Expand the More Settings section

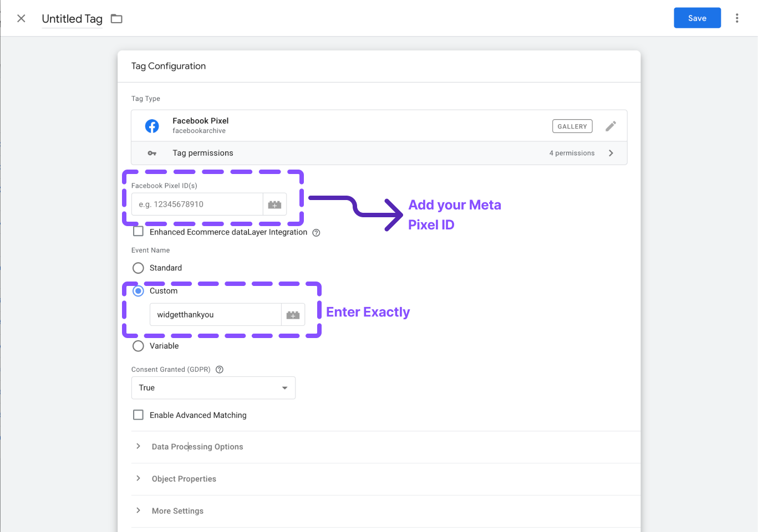pos(177,511)
